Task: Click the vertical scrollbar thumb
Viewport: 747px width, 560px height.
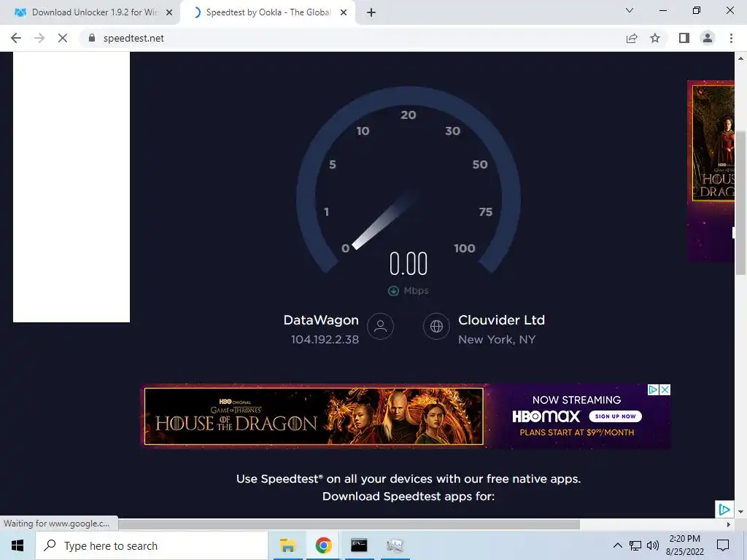Action: [x=740, y=203]
